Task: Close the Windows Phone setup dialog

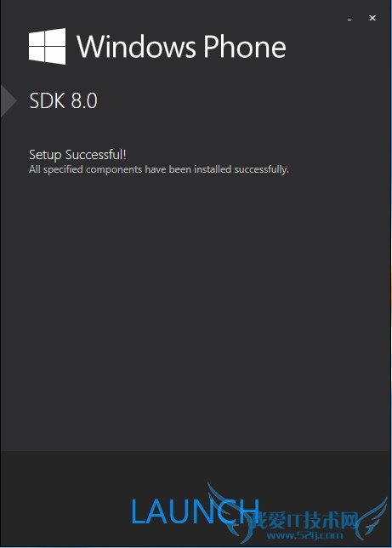Action: click(372, 18)
